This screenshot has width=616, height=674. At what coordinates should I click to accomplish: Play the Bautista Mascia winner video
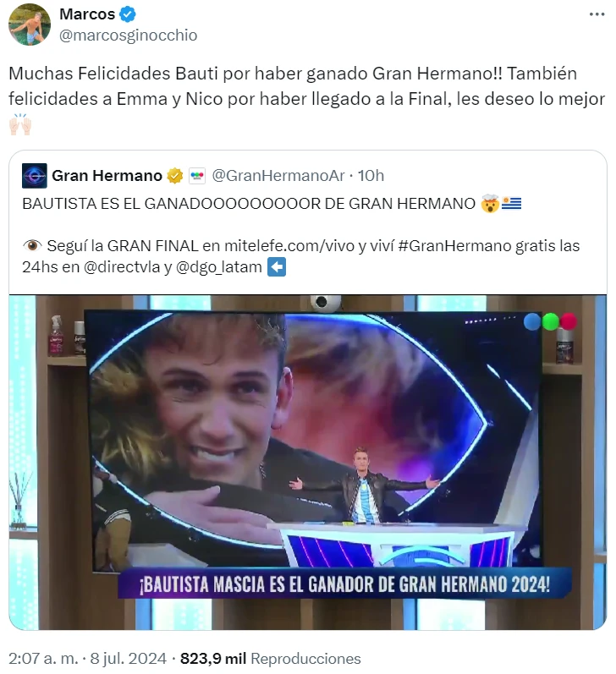click(308, 462)
